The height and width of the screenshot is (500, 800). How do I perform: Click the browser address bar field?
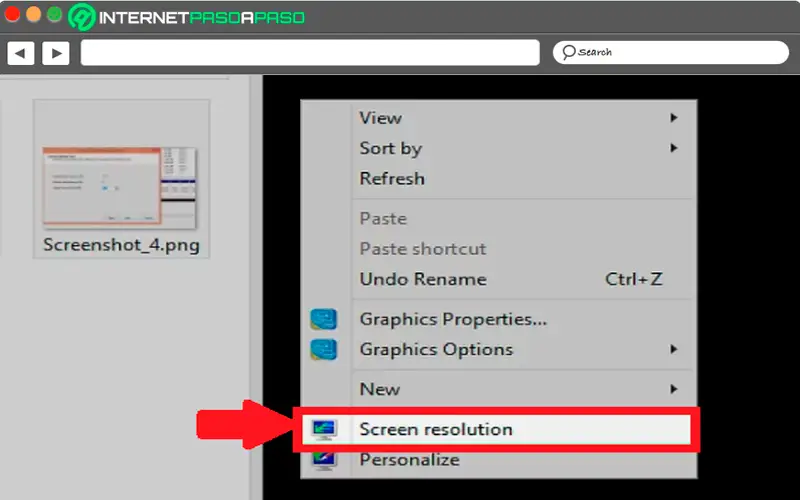click(x=310, y=53)
